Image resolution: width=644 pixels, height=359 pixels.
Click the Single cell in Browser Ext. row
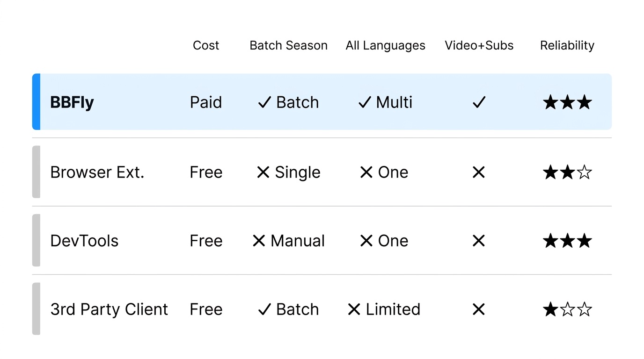[288, 173]
